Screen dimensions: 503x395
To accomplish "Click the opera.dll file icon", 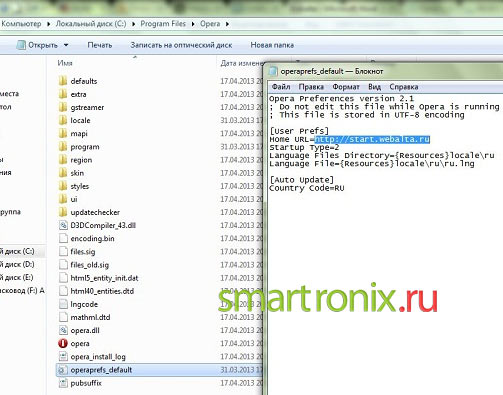I will point(63,330).
